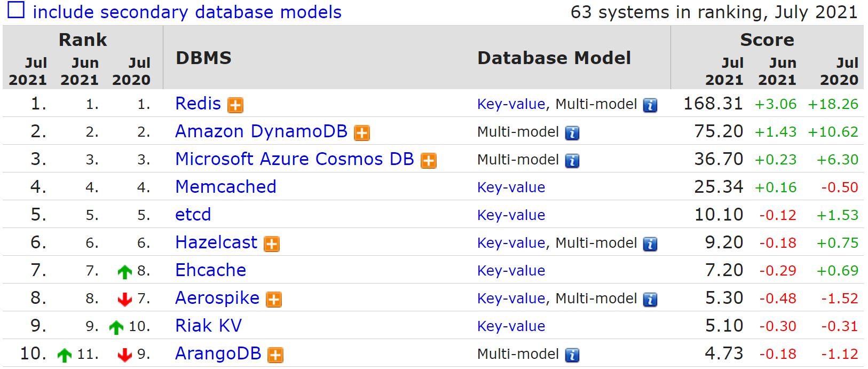Screen dimensions: 868x369
Task: Click the orange plus icon next to Hazelcast
Action: pyautogui.click(x=272, y=244)
